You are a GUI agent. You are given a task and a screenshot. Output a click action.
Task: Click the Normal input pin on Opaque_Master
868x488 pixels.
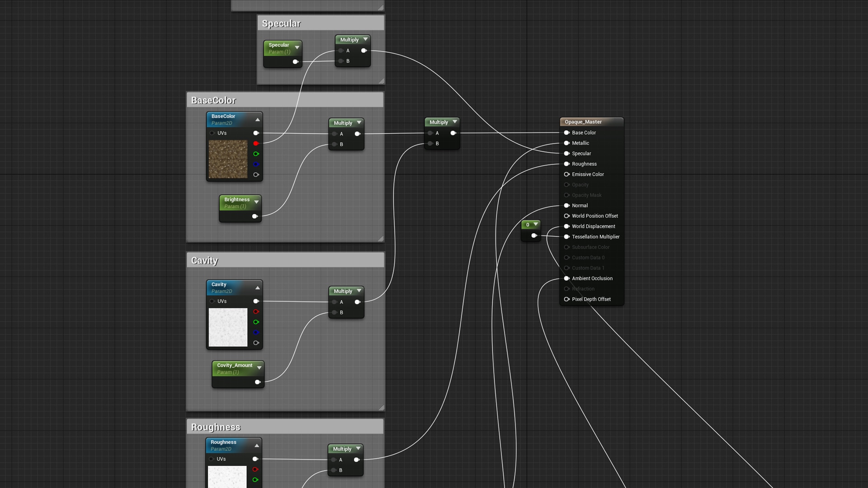(x=567, y=205)
